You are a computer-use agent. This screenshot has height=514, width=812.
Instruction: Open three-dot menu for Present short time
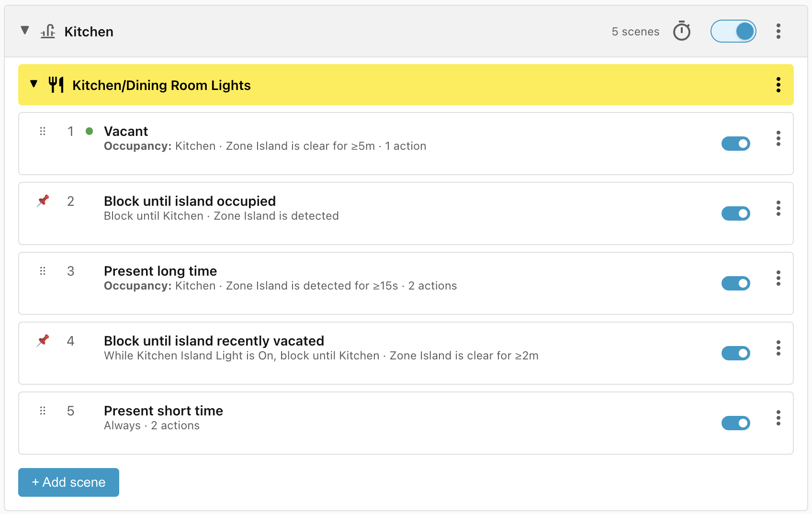click(x=778, y=418)
